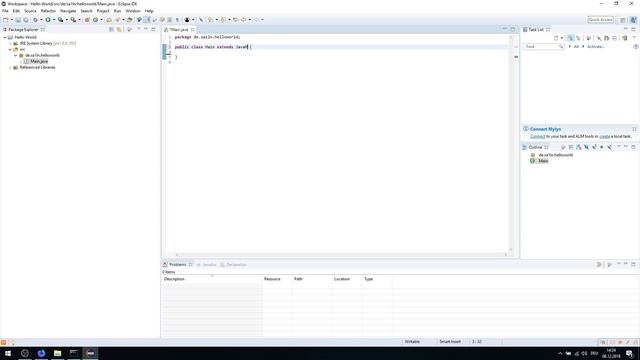This screenshot has height=360, width=640.
Task: Click the Synchronize icon in Task List
Action: point(625,38)
